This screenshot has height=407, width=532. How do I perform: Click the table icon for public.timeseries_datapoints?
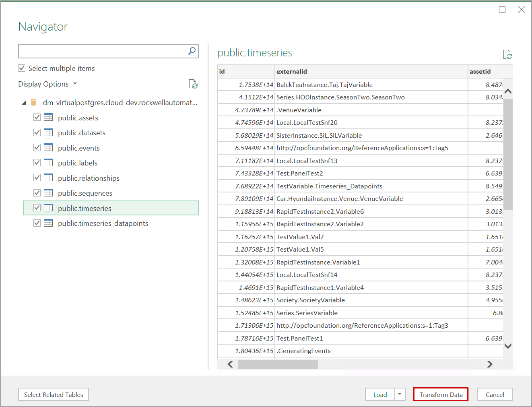click(48, 223)
